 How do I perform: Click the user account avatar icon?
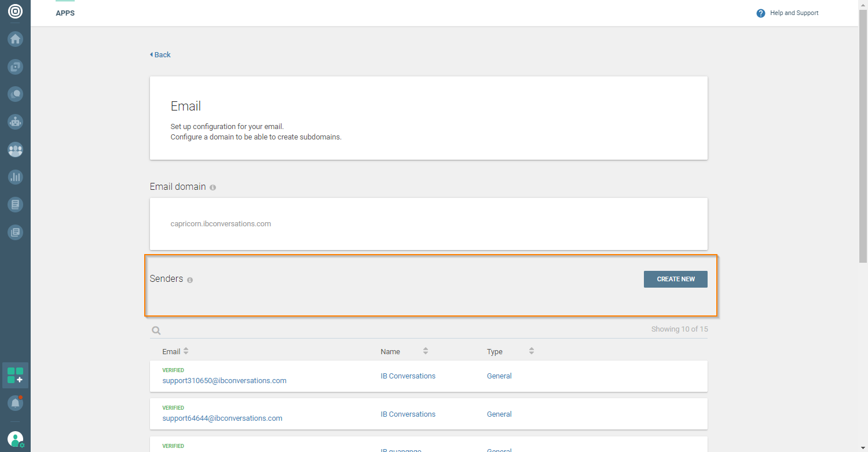16,439
